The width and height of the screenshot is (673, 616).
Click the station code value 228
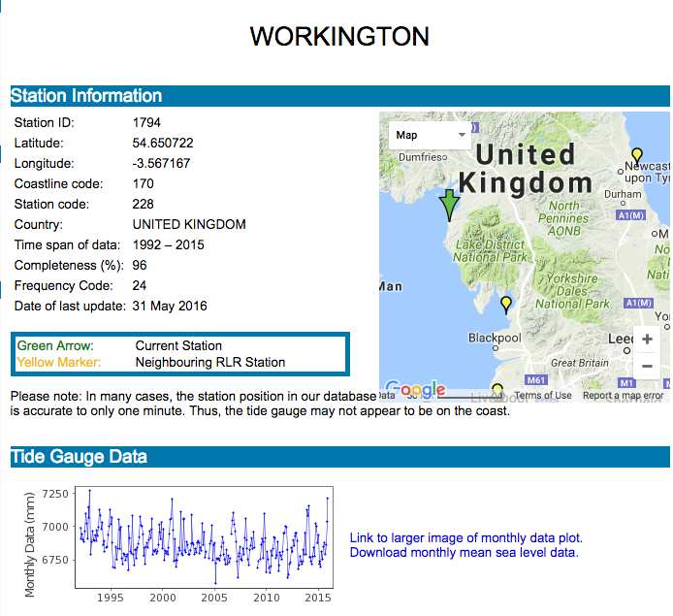143,204
